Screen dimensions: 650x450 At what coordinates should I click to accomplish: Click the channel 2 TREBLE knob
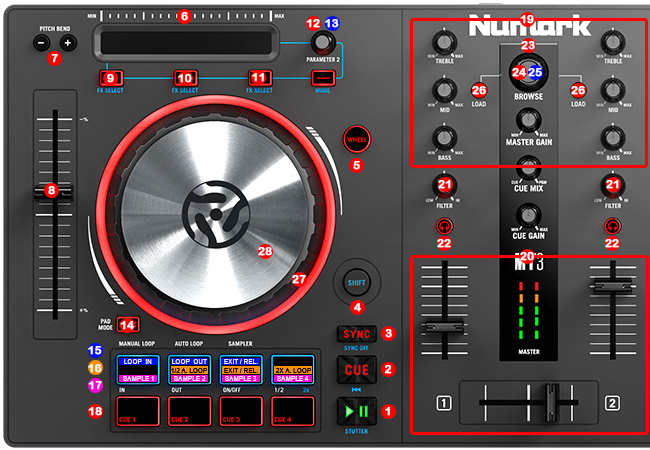tap(613, 42)
